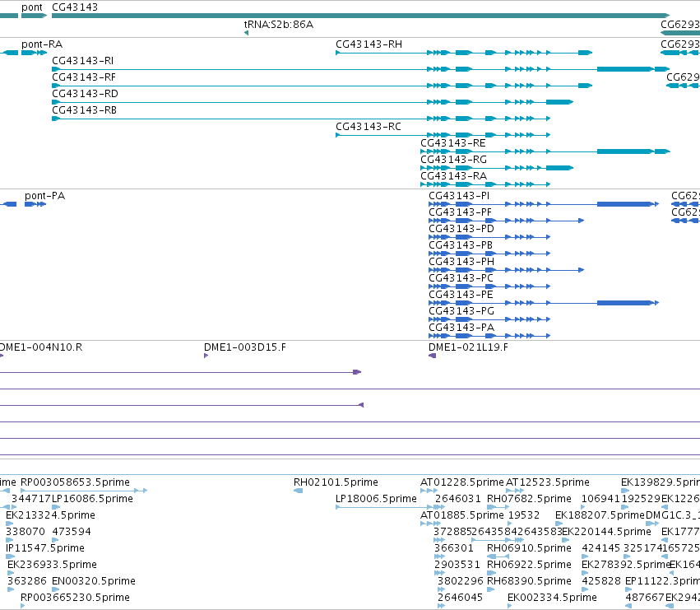Click the EK213324.5prime EST label
Screen dimensions: 700x610
(50, 515)
